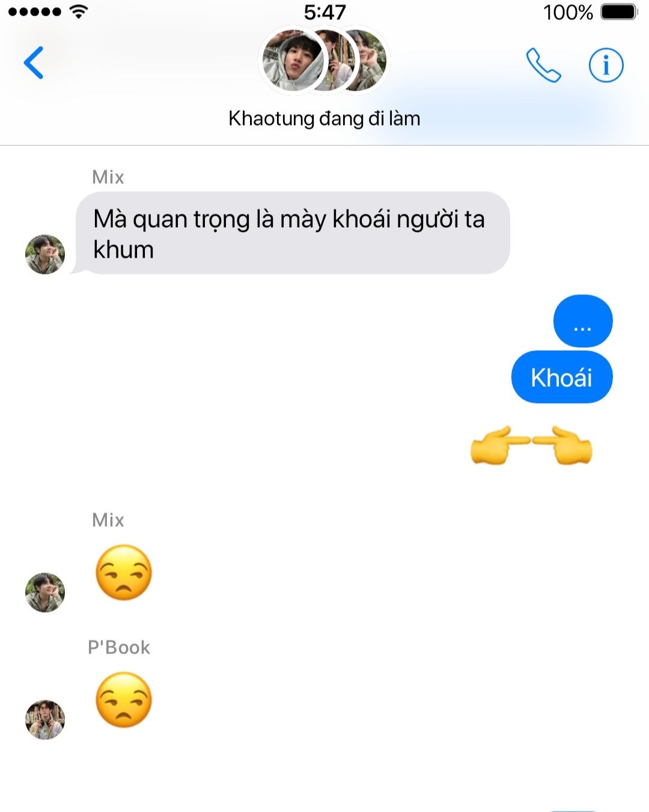Tap the pointing fingers emoji message
649x812 pixels.
click(x=531, y=446)
